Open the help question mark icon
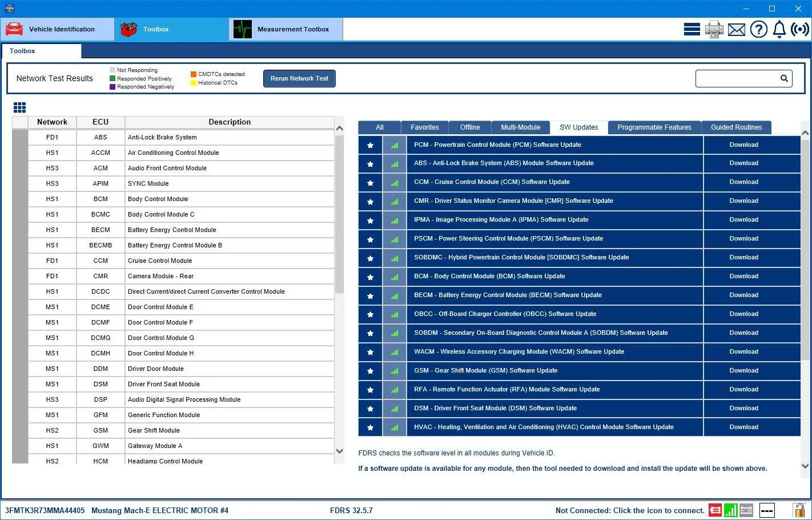The height and width of the screenshot is (520, 812). click(758, 29)
